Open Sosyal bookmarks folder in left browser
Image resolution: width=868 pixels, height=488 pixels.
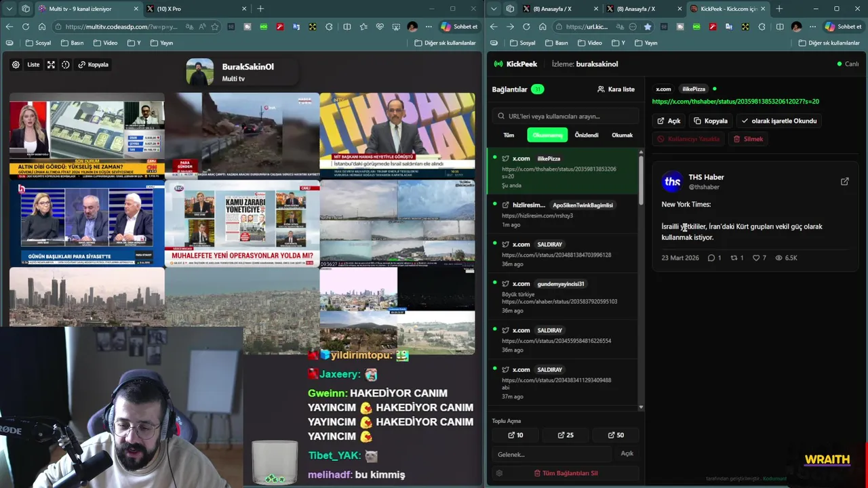click(38, 43)
